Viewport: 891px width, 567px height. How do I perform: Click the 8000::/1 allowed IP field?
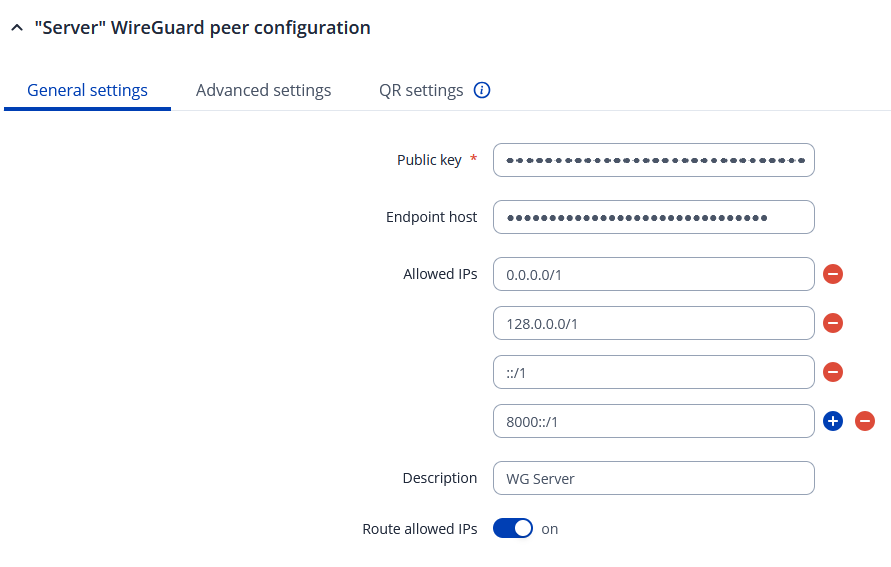click(654, 421)
